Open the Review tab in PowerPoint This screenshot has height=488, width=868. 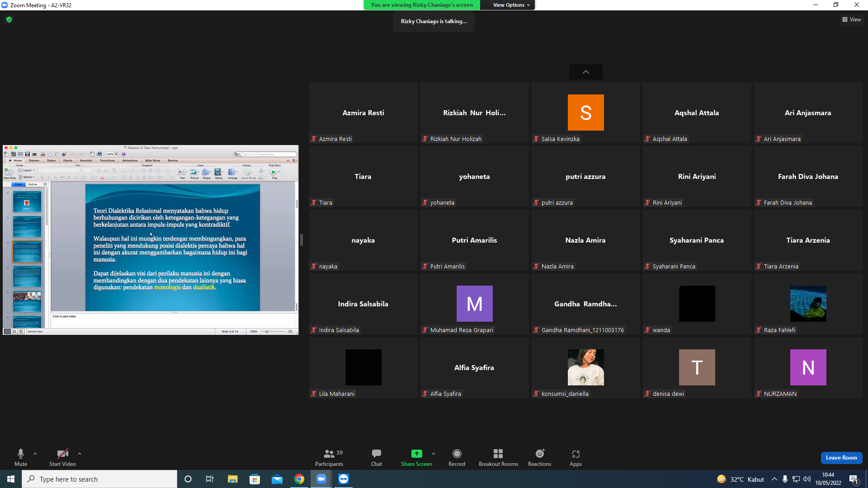click(173, 160)
